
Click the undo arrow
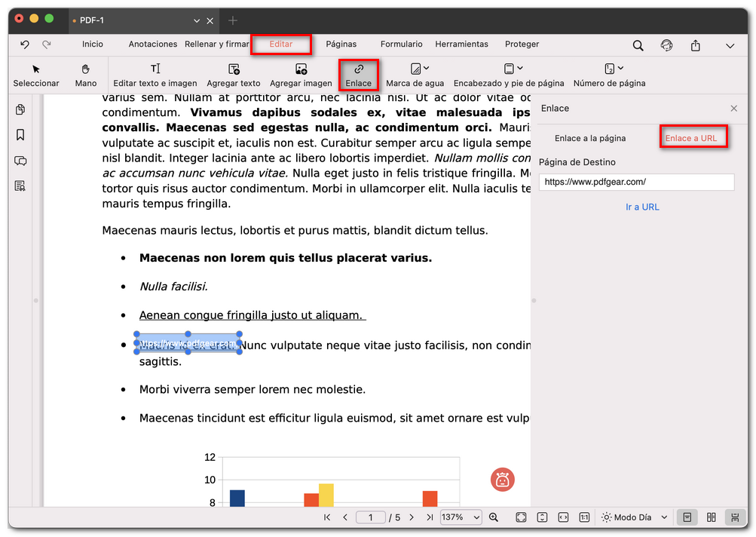click(x=25, y=44)
